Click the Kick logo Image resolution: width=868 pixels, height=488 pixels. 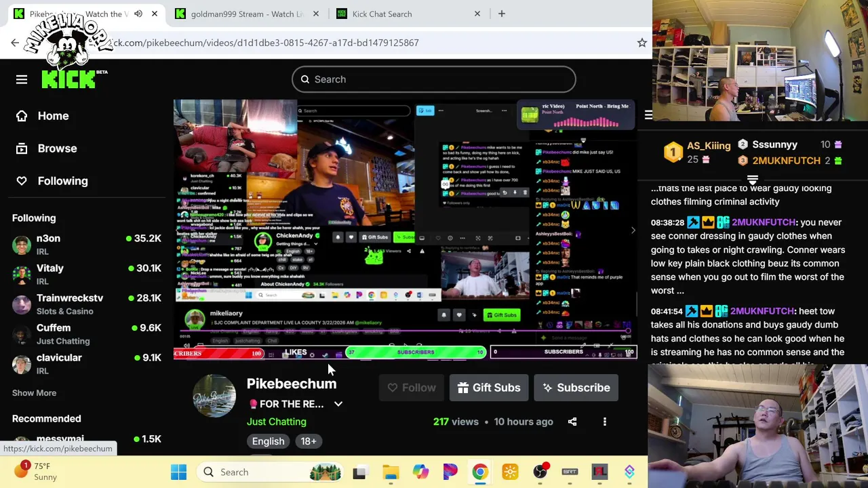tap(70, 79)
